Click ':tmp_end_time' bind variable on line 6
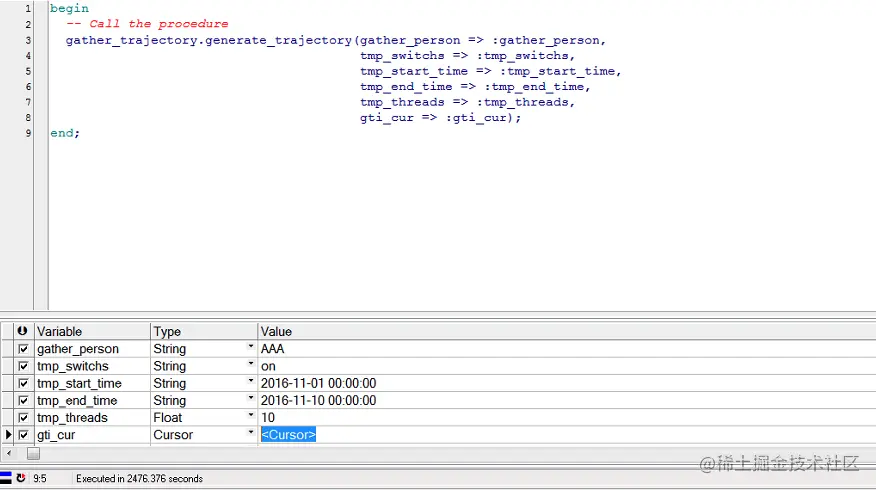 (x=534, y=87)
